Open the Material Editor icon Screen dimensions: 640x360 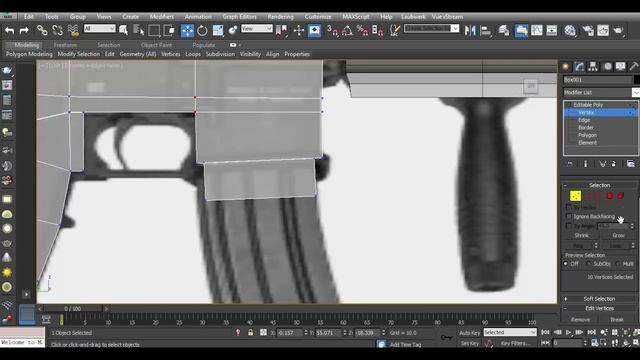coord(570,30)
